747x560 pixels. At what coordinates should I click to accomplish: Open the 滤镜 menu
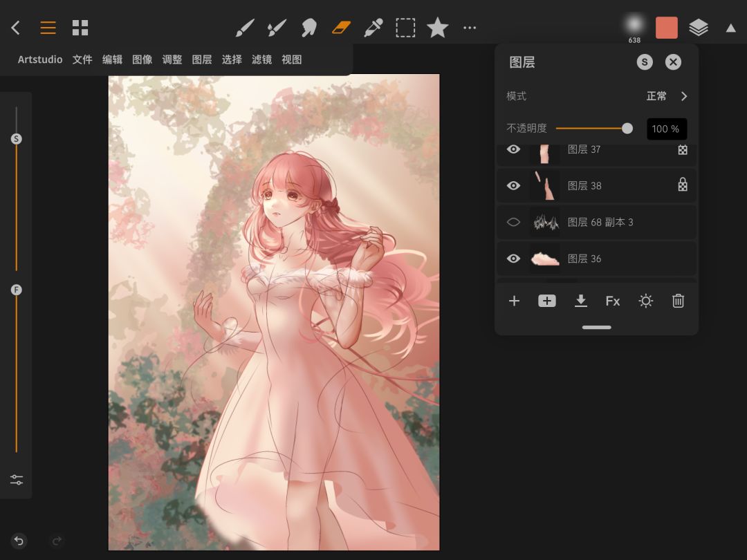261,59
